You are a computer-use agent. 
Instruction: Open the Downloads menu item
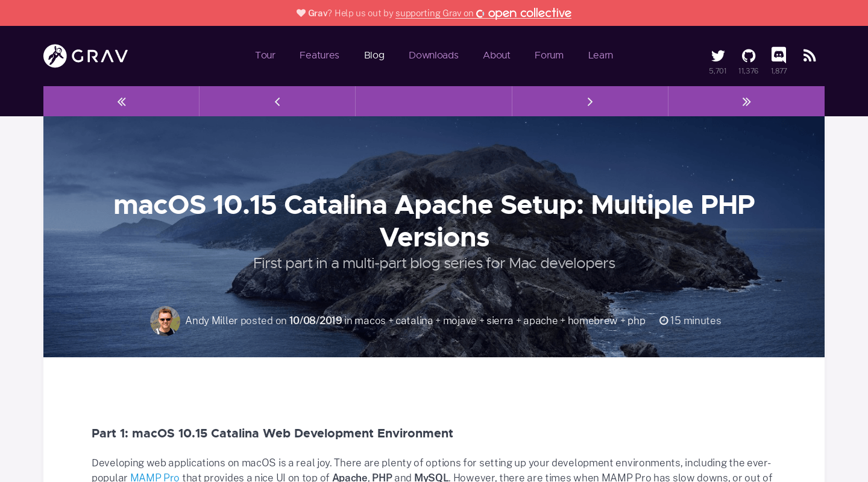tap(433, 55)
